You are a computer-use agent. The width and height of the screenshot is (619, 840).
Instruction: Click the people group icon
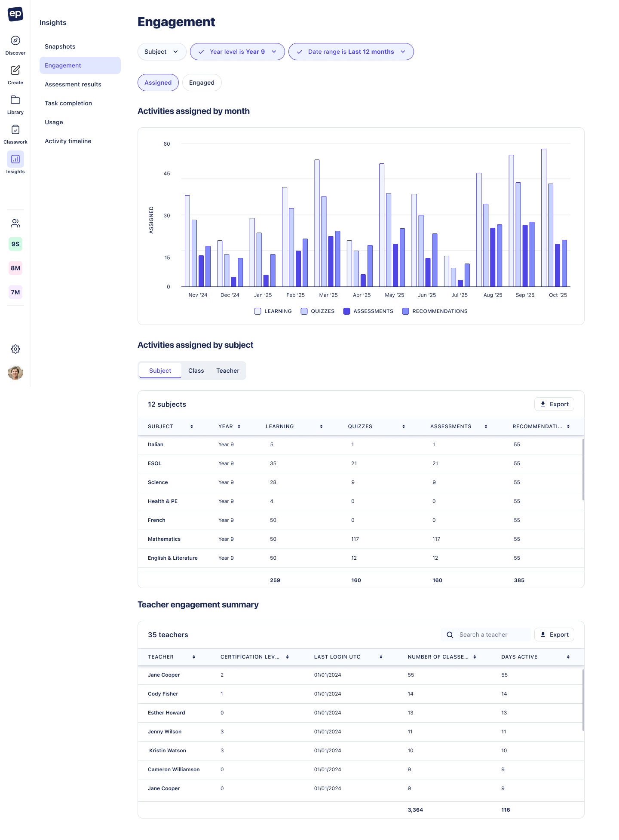[x=15, y=223]
